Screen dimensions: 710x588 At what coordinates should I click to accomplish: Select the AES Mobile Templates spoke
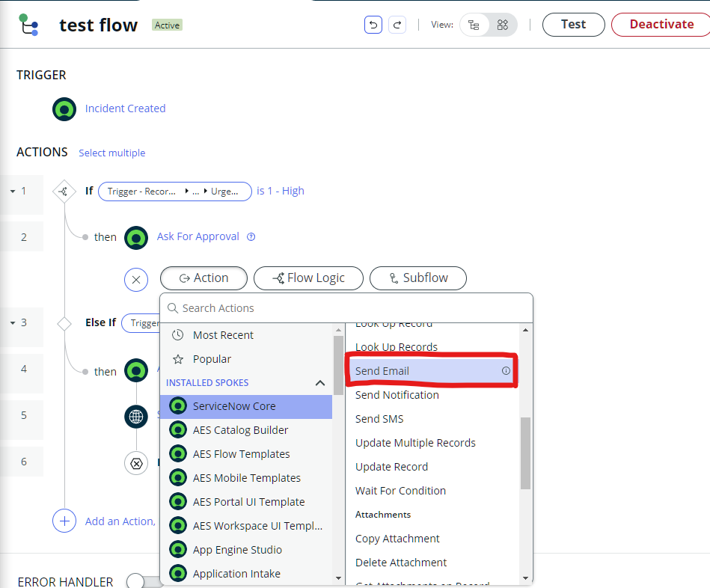click(246, 478)
